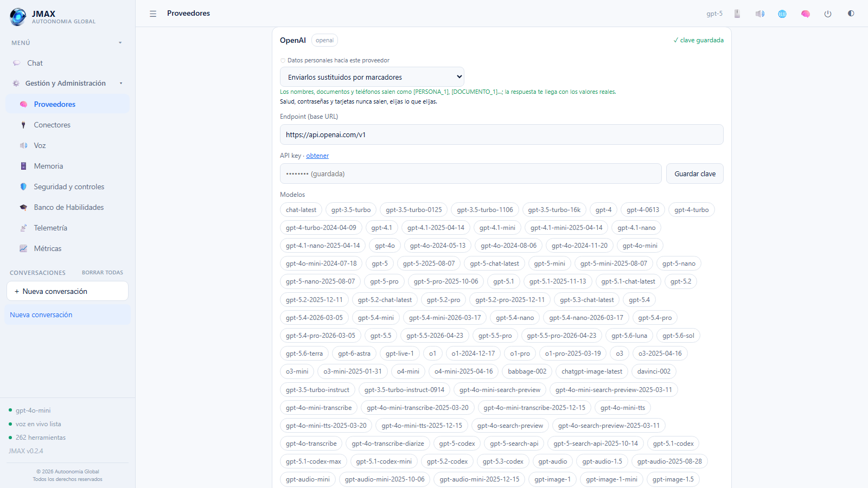Go to the Voz section

tap(67, 145)
